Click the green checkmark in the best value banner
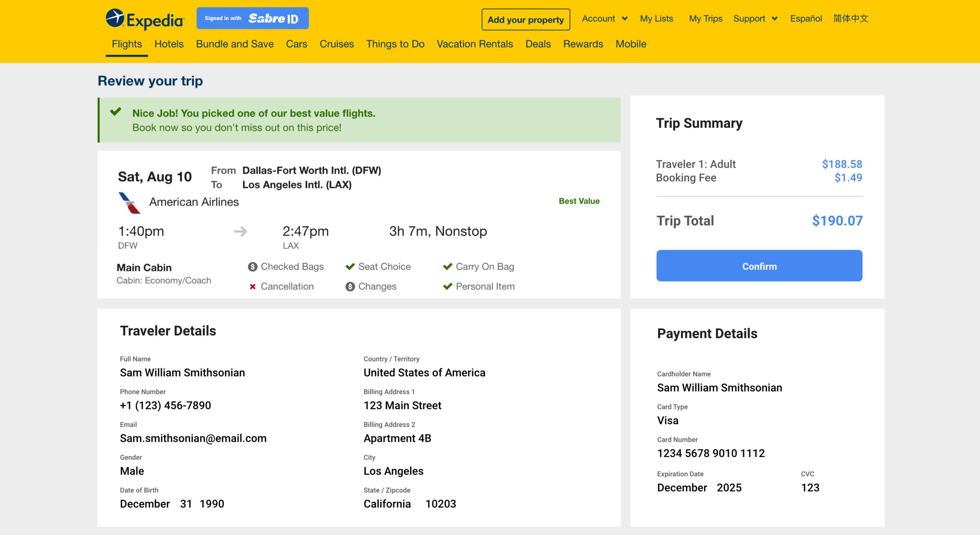Image resolution: width=980 pixels, height=535 pixels. (x=116, y=112)
